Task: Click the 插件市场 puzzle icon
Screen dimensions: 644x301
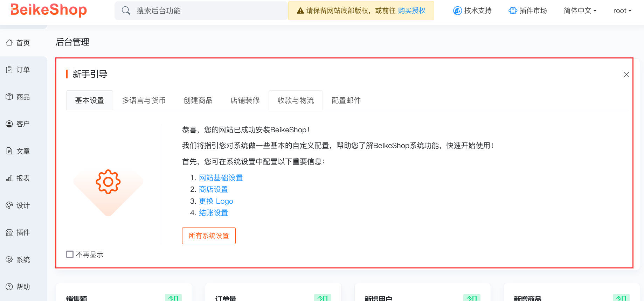Action: pos(513,11)
